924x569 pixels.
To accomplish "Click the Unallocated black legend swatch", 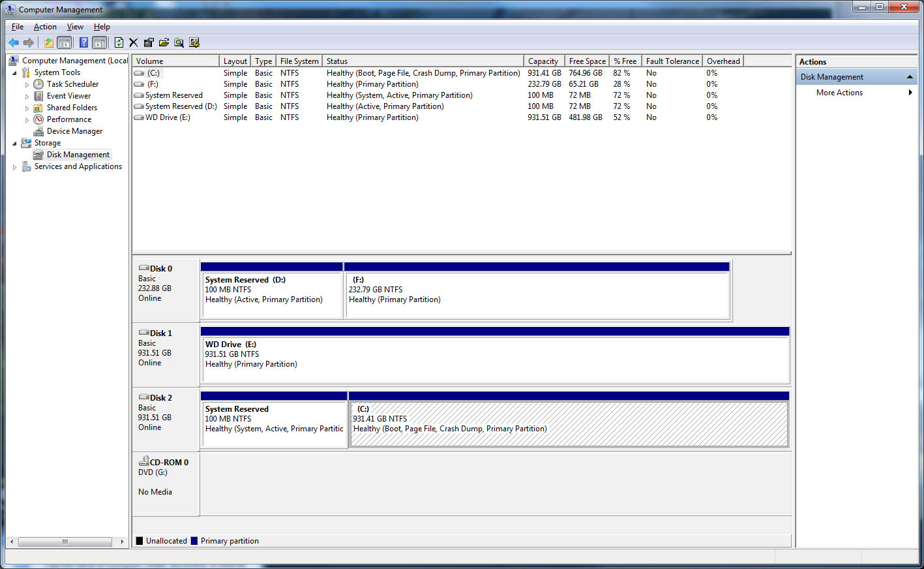I will coord(140,541).
